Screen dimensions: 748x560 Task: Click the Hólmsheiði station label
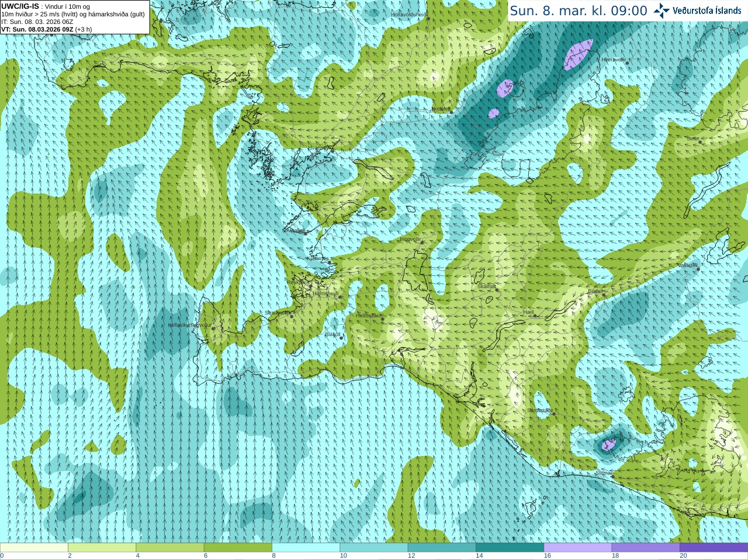[x=325, y=293]
